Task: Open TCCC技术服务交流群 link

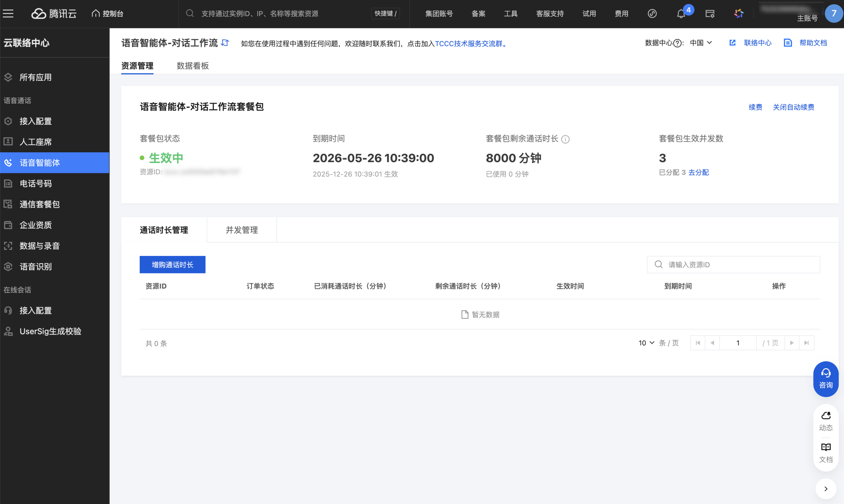Action: (468, 44)
